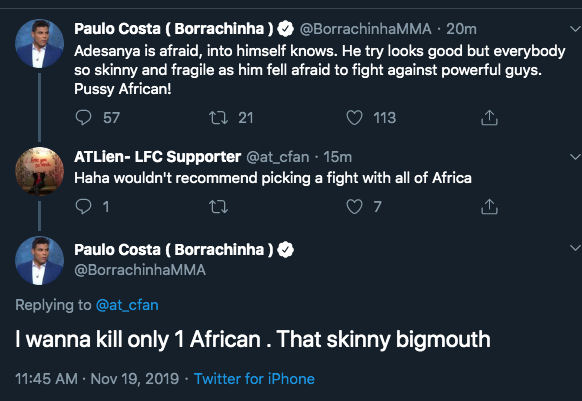This screenshot has height=401, width=582.
Task: Click the 20m timestamp on first tweet
Action: click(461, 29)
